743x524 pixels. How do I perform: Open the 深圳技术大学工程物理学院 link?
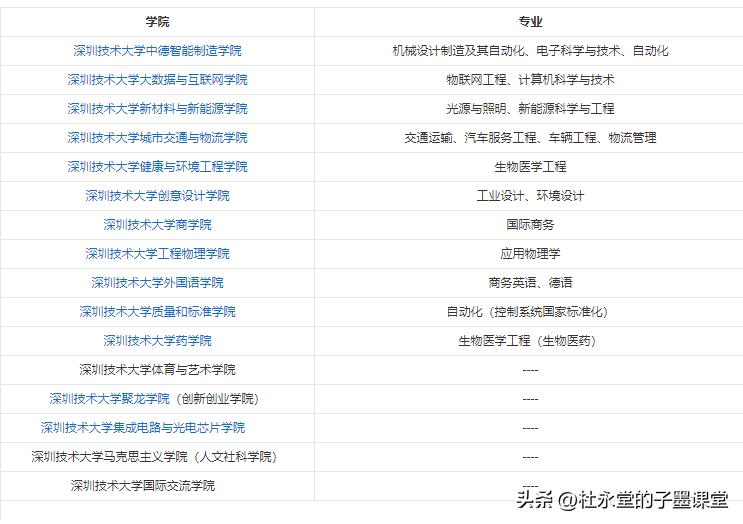(157, 253)
